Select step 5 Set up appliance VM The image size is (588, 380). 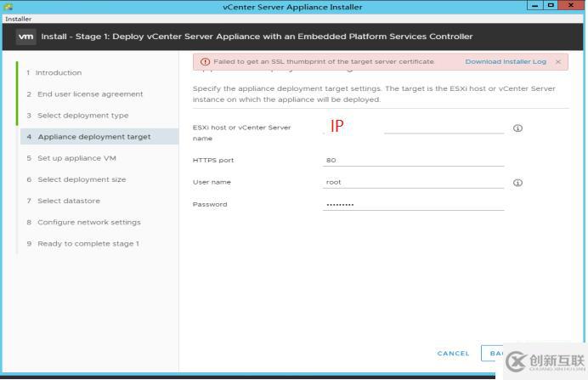coord(71,158)
